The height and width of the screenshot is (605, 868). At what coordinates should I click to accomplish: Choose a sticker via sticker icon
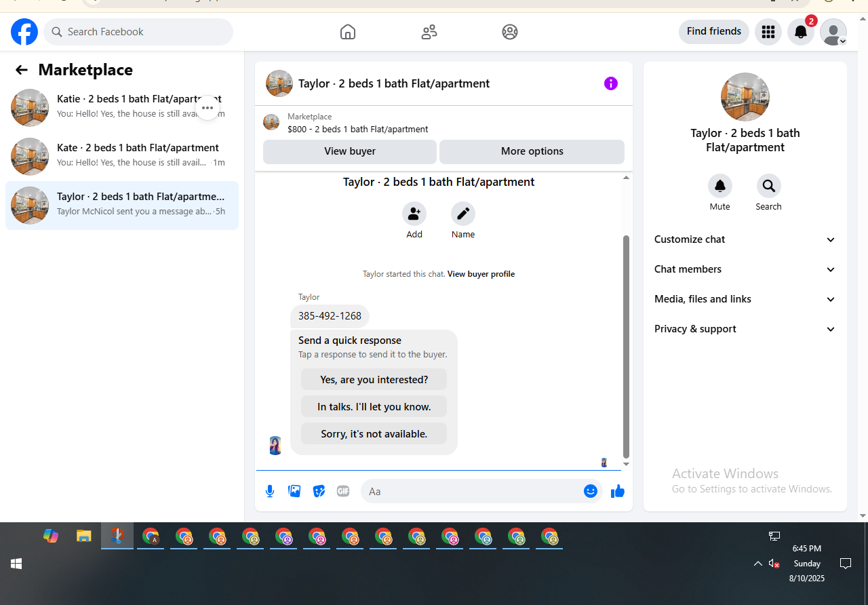coord(319,492)
